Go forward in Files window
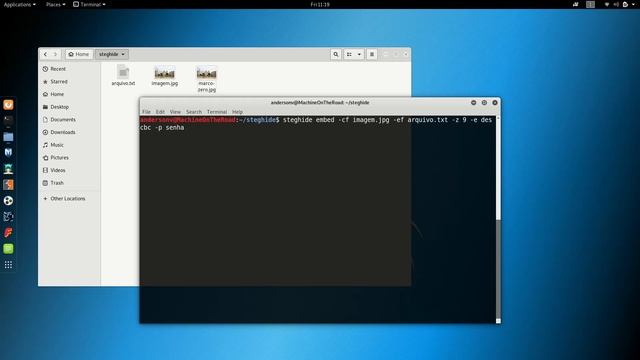The width and height of the screenshot is (640, 360). (x=55, y=54)
